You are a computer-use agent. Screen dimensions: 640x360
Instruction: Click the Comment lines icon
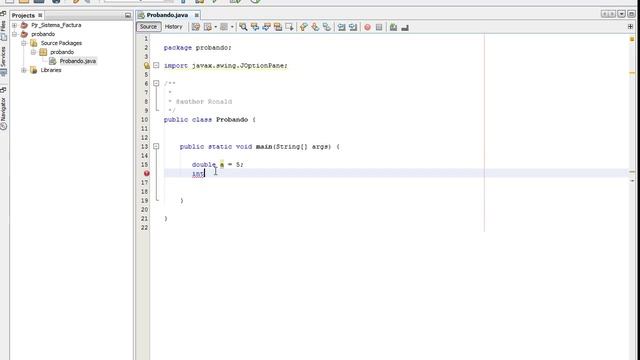(x=393, y=27)
